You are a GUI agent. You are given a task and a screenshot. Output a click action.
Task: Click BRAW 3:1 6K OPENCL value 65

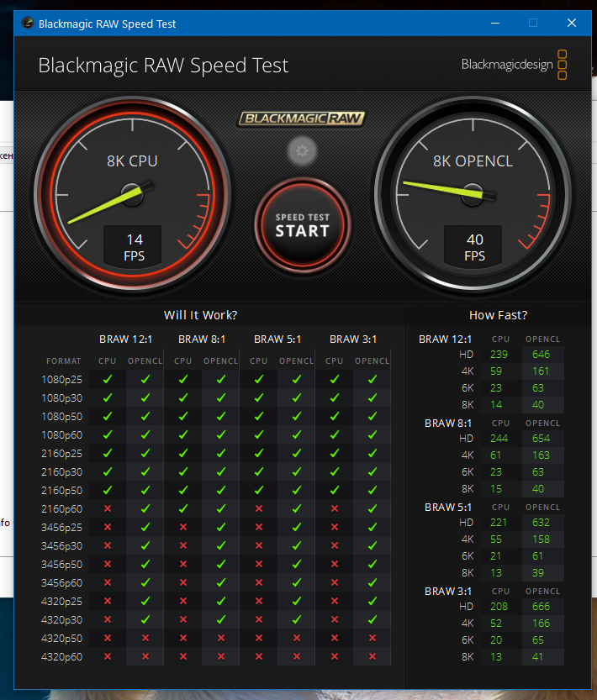tap(537, 640)
